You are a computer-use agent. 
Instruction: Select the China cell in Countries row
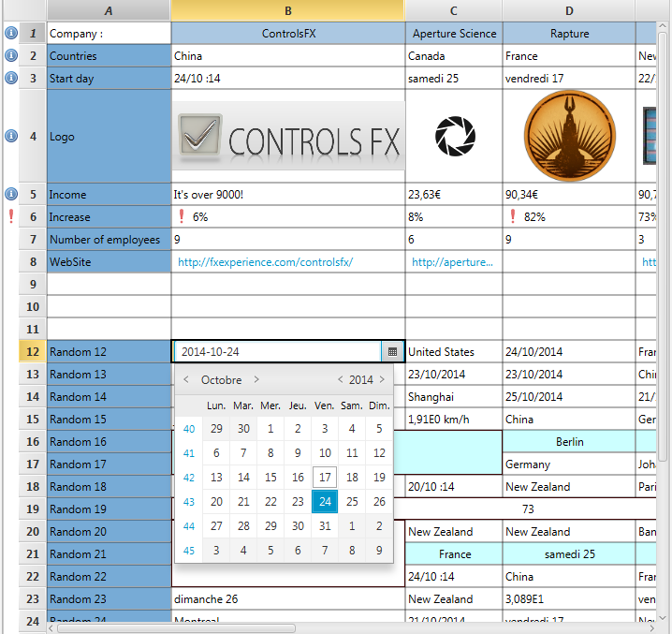coord(288,56)
